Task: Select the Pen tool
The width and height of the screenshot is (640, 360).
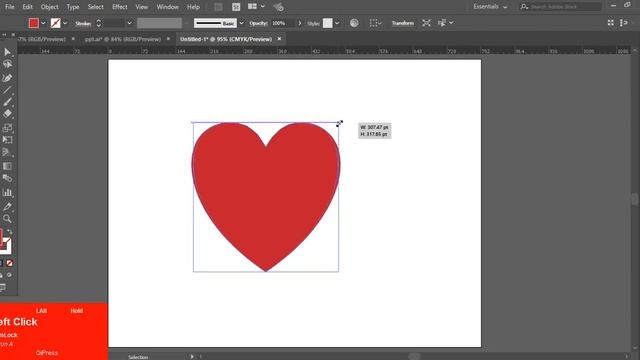Action: point(7,78)
